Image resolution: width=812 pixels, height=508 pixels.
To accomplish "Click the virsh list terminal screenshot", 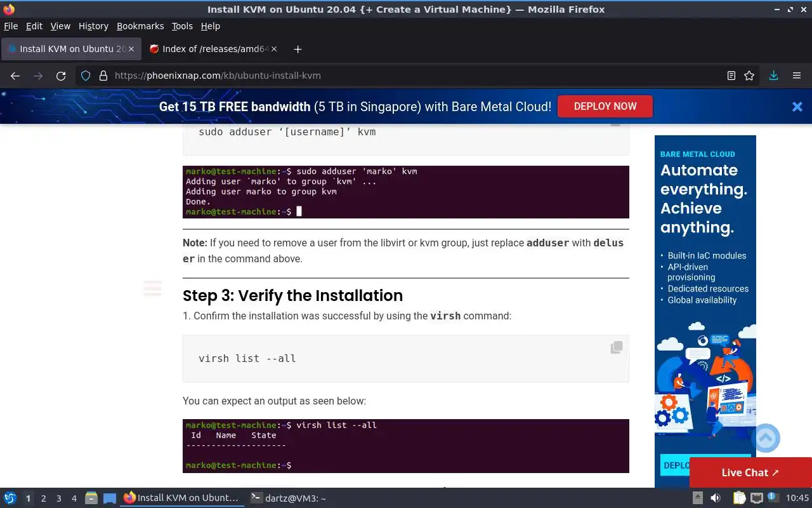I will [x=406, y=446].
